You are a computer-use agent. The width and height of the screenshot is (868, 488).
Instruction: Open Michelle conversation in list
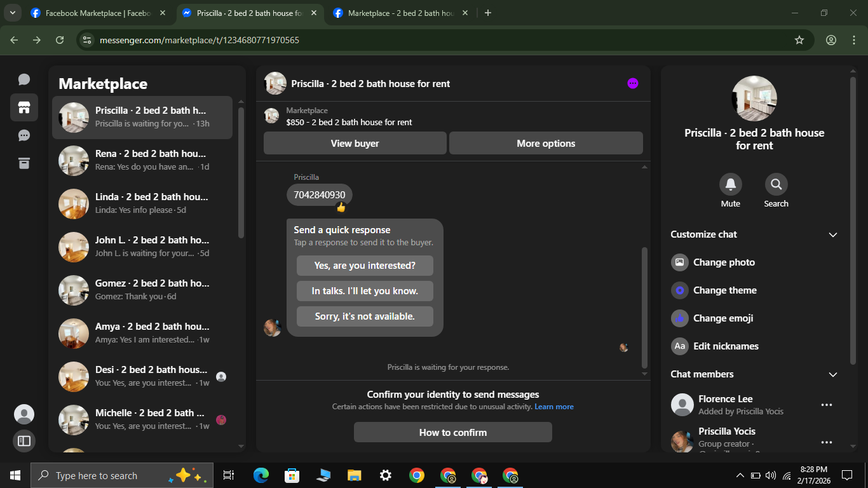(x=142, y=420)
